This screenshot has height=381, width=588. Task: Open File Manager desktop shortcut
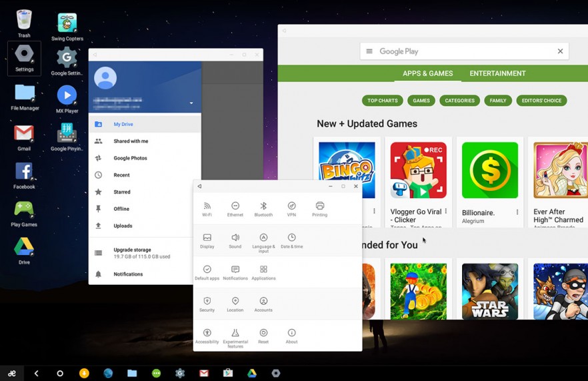pyautogui.click(x=25, y=97)
